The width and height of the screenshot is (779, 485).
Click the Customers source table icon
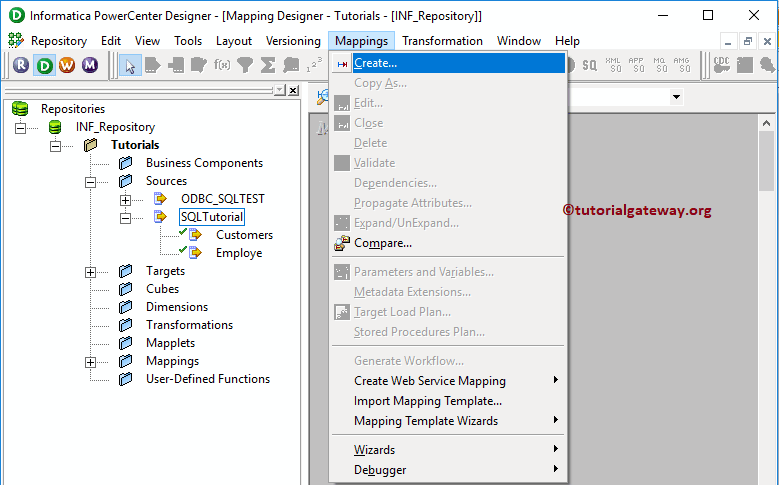[x=195, y=235]
